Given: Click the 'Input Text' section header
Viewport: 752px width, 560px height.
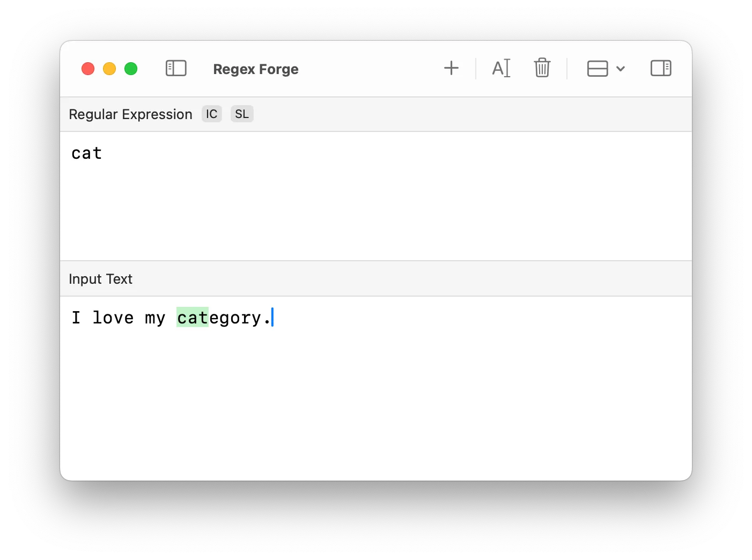Looking at the screenshot, I should [100, 279].
